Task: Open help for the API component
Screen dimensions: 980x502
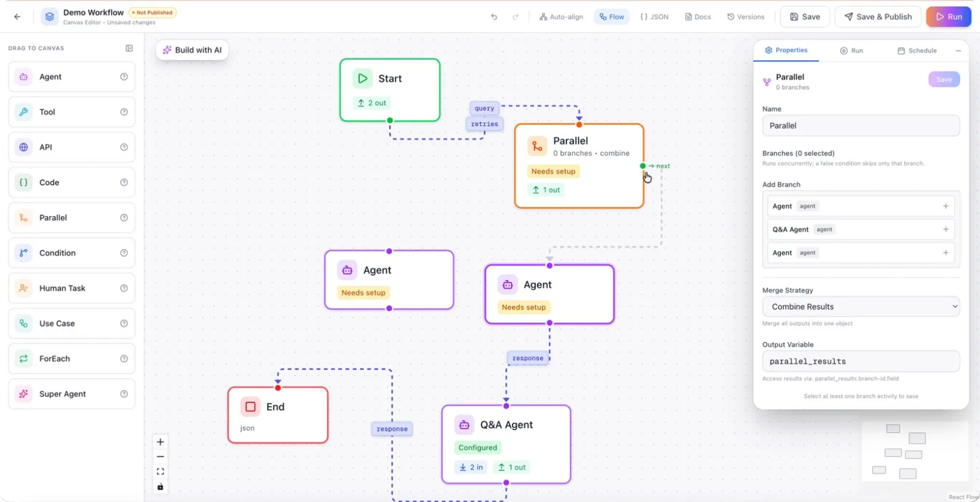Action: coord(124,147)
